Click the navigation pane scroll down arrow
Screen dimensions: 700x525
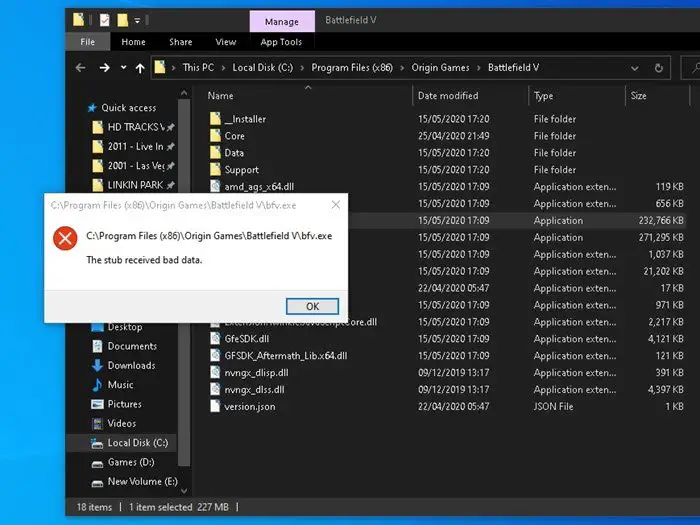click(x=184, y=491)
